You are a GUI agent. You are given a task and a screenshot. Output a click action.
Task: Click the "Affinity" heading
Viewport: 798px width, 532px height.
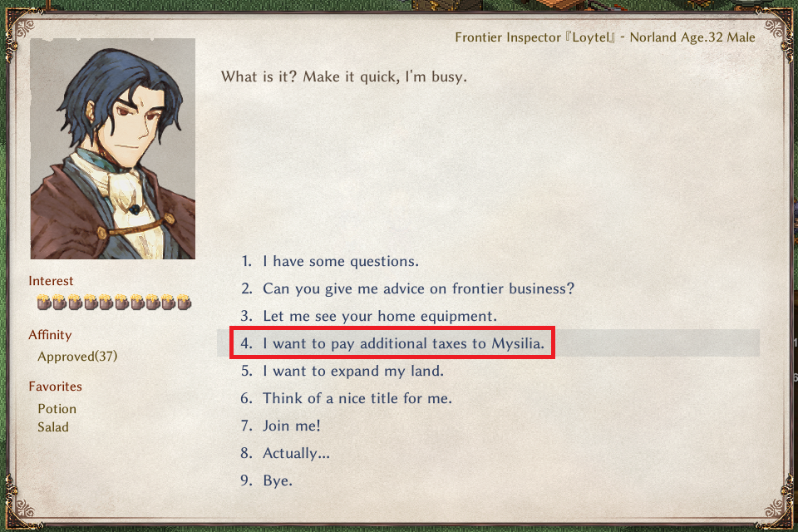coord(50,335)
